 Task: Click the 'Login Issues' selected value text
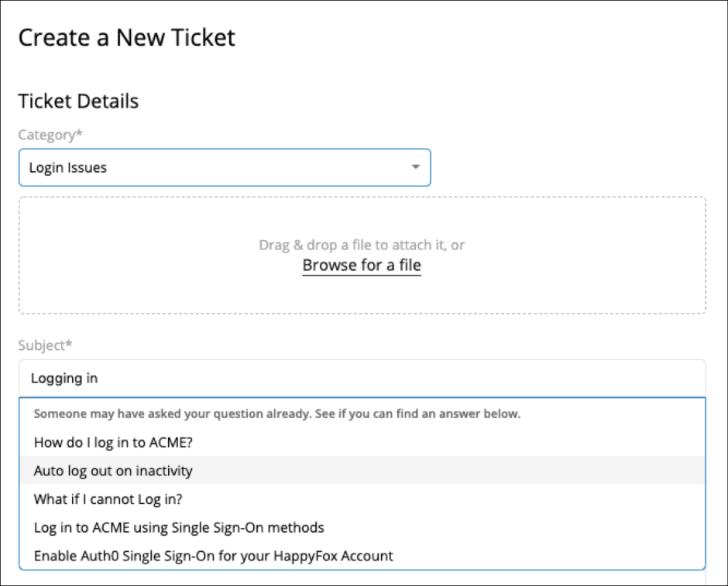pos(67,167)
